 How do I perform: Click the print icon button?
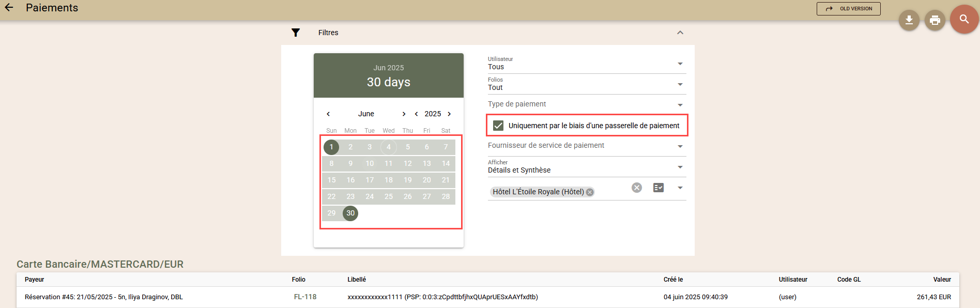click(x=935, y=20)
